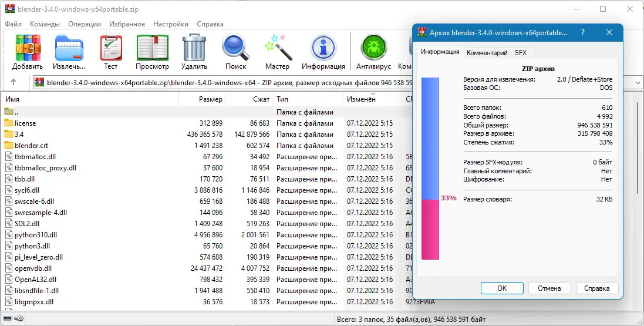Close the archive info dialog
The height and width of the screenshot is (326, 644).
point(609,32)
